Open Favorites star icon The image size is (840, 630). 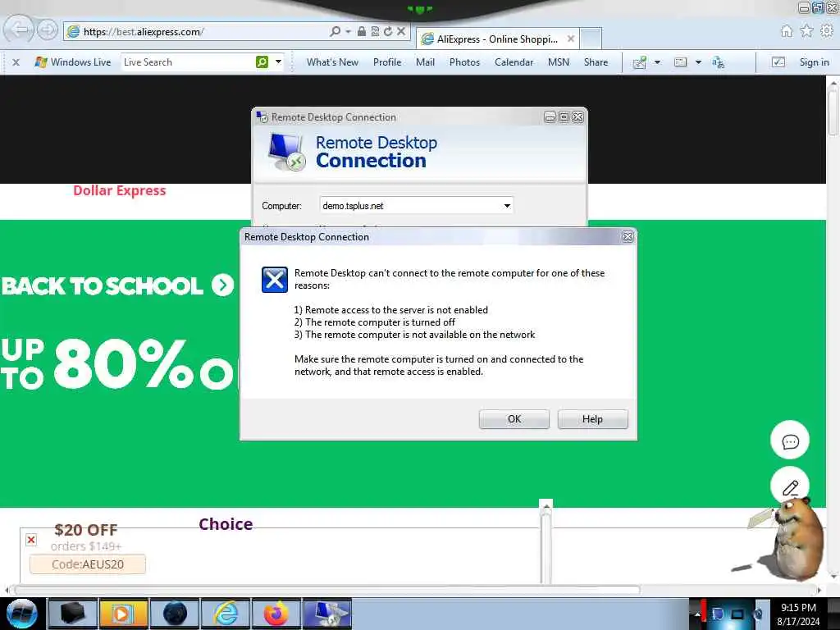806,31
